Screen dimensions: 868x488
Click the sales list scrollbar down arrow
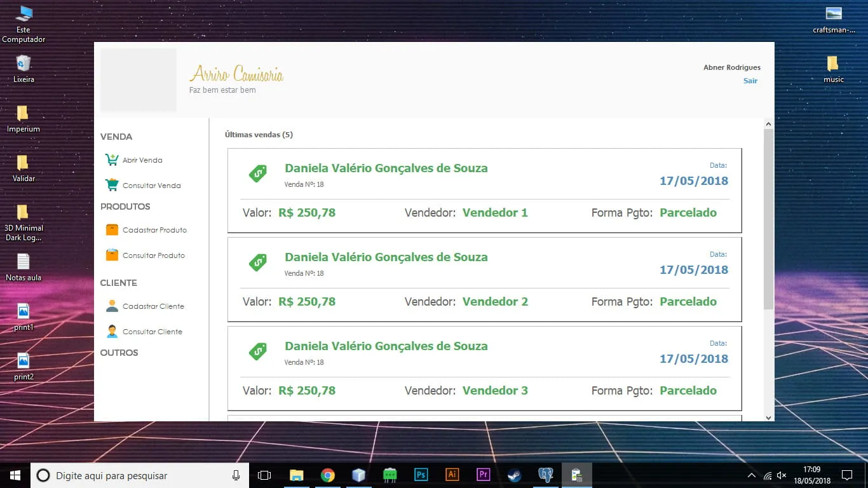(x=768, y=417)
